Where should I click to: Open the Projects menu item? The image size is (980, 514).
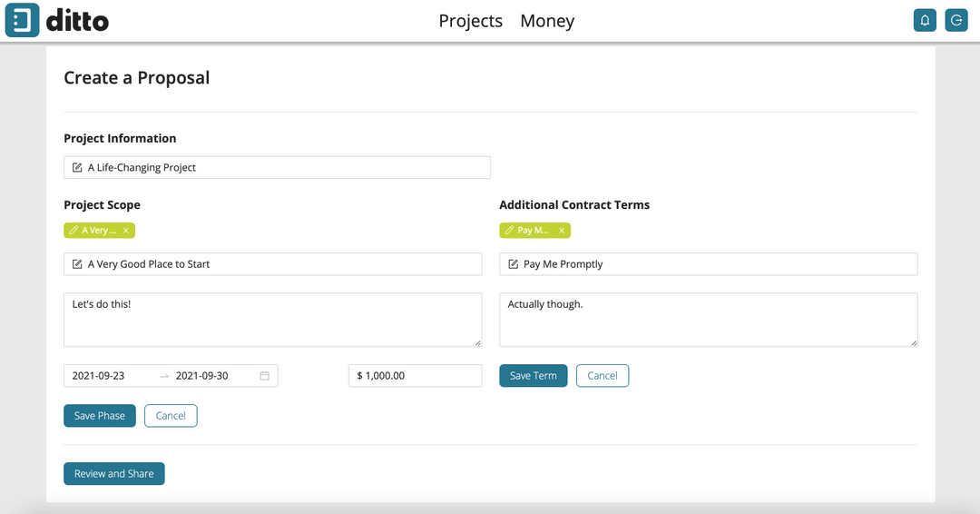(x=470, y=21)
